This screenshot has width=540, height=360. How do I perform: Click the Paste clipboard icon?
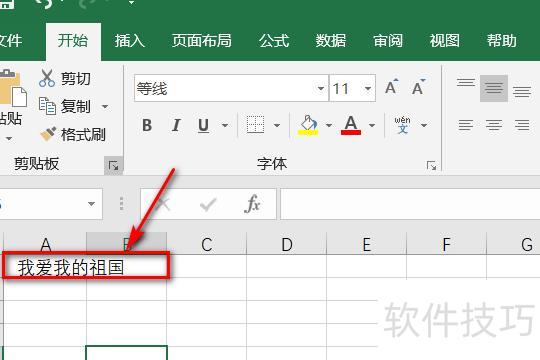pos(12,89)
